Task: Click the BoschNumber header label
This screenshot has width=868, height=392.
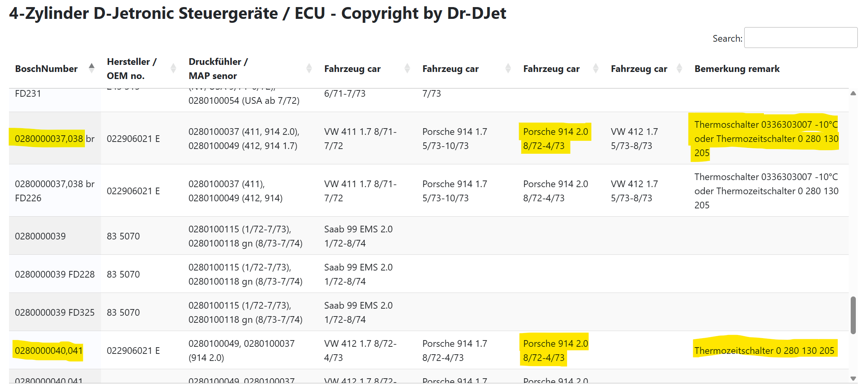Action: [46, 69]
